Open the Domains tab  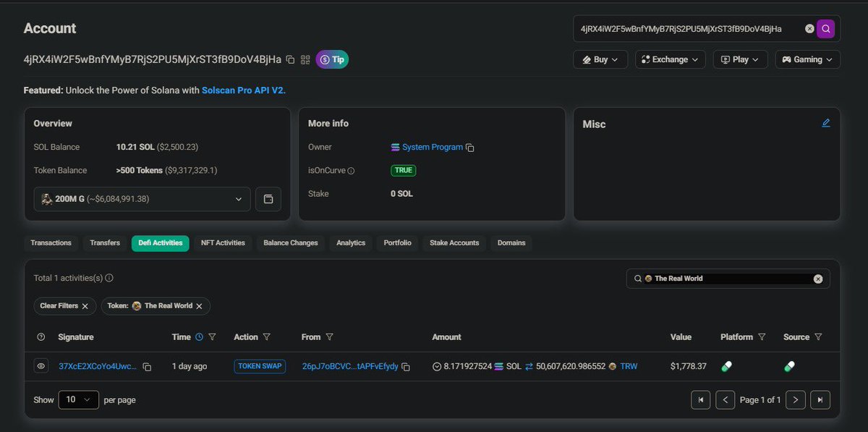click(511, 243)
